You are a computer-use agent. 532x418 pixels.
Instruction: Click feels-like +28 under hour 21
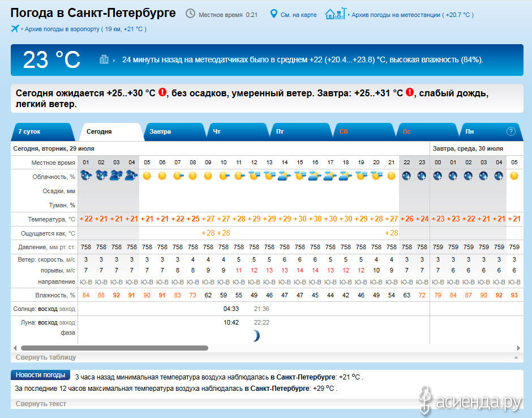(x=391, y=233)
